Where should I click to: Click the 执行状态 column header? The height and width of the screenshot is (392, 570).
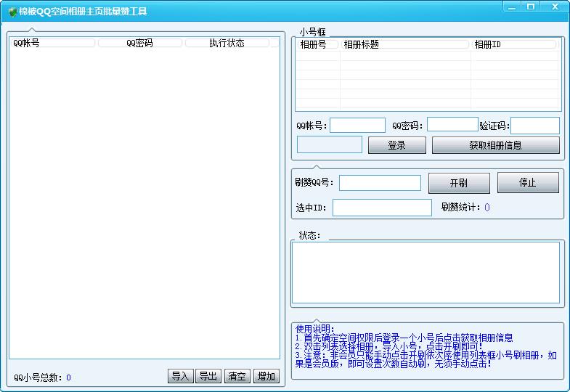227,43
